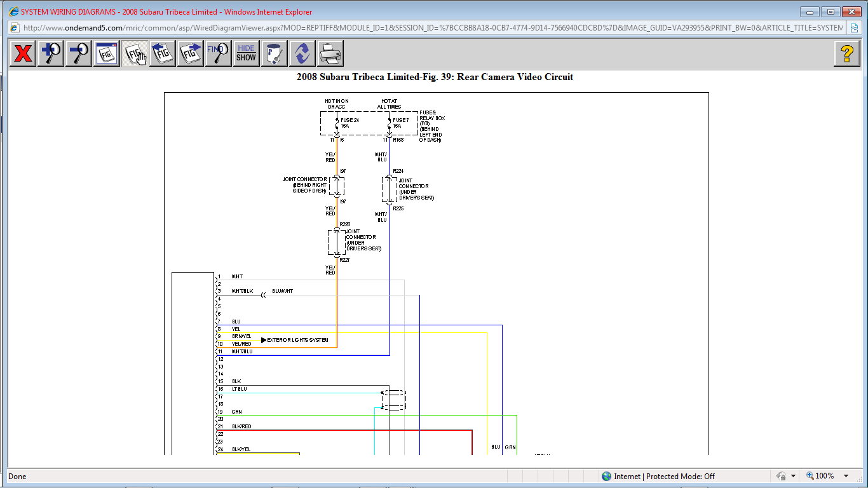The width and height of the screenshot is (868, 488).
Task: Fit figure to window icon
Action: pos(107,53)
